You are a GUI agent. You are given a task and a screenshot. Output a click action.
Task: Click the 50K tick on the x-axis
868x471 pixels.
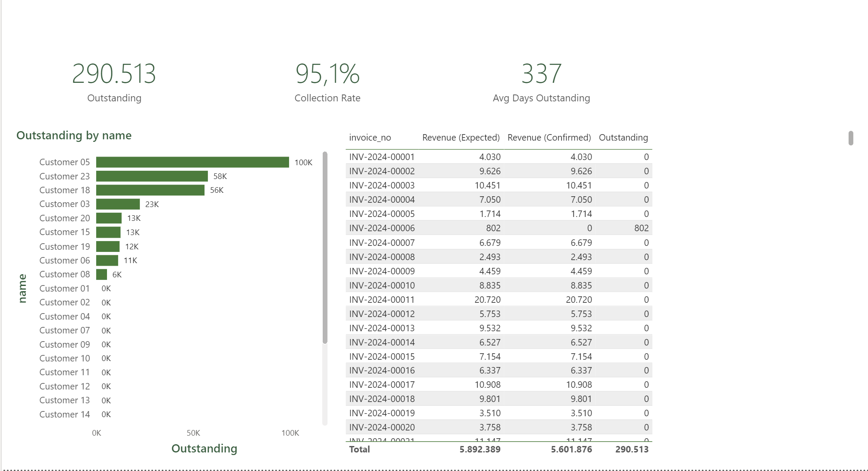[x=193, y=433]
